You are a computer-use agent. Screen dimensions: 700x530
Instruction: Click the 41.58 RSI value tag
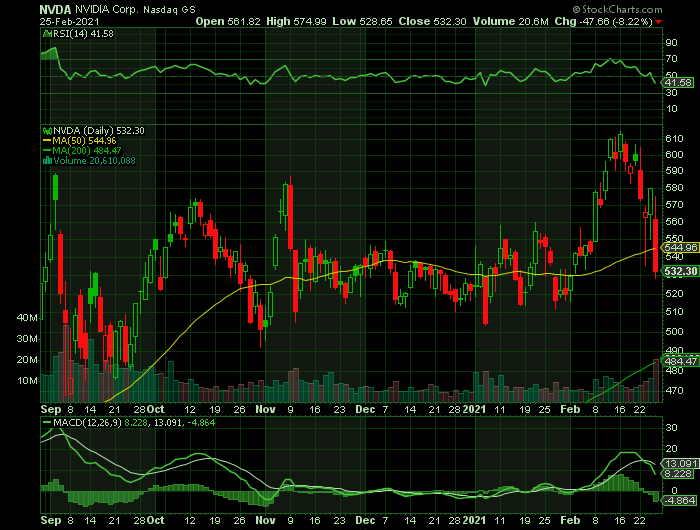pyautogui.click(x=679, y=83)
